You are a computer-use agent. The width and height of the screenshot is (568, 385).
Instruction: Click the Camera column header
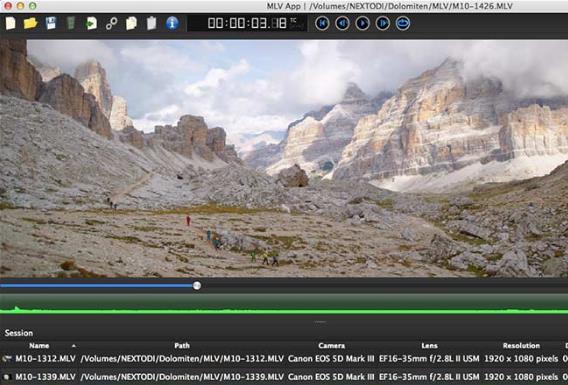[331, 346]
